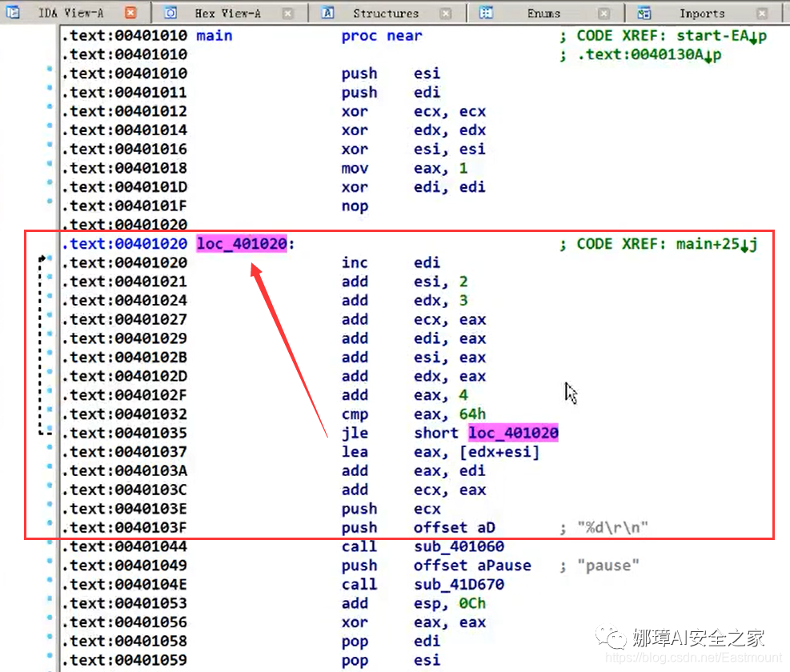Close the IDA View-A tab
The width and height of the screenshot is (790, 672).
point(130,13)
